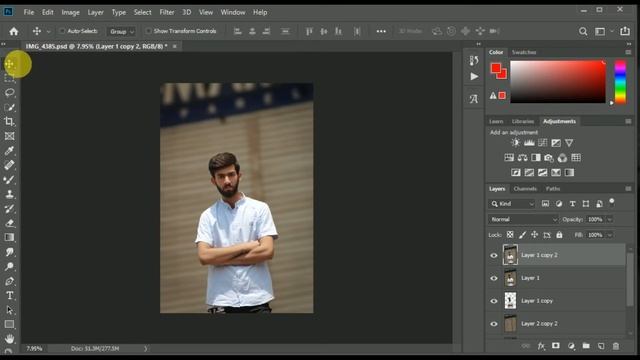Add Brightness/Contrast adjustment
The height and width of the screenshot is (360, 640).
pyautogui.click(x=516, y=143)
